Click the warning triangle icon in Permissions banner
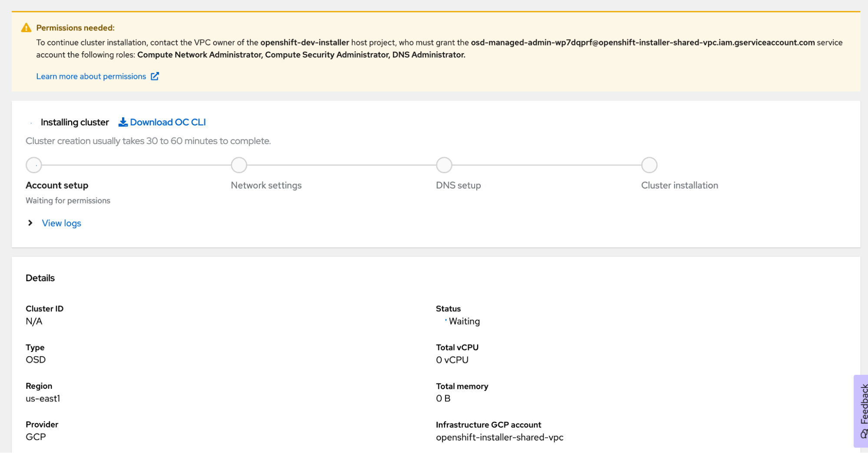The image size is (868, 453). (x=26, y=27)
